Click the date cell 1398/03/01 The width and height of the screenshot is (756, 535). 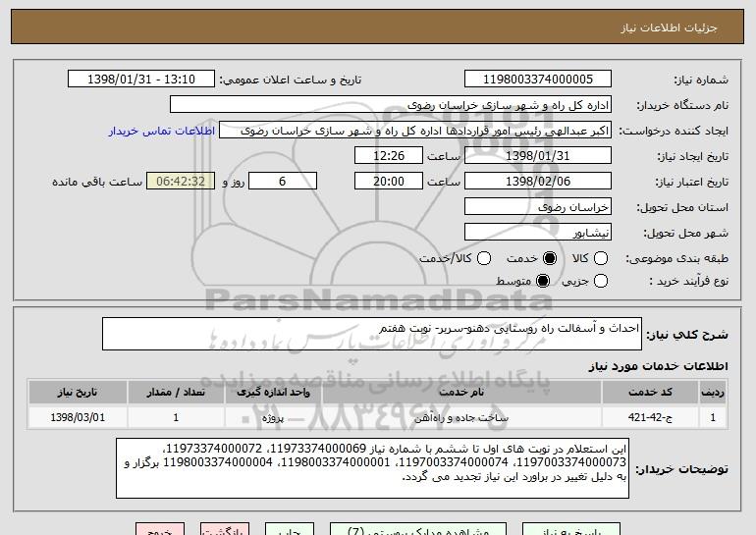tap(78, 417)
